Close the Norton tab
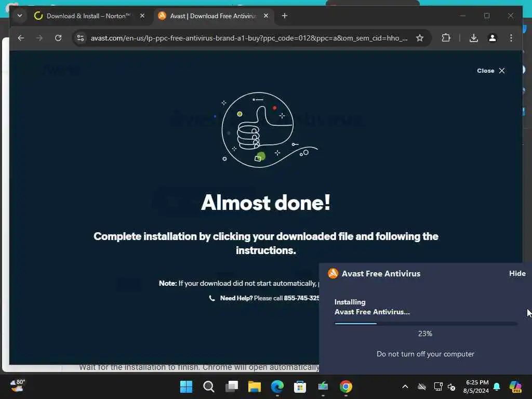 tap(142, 16)
